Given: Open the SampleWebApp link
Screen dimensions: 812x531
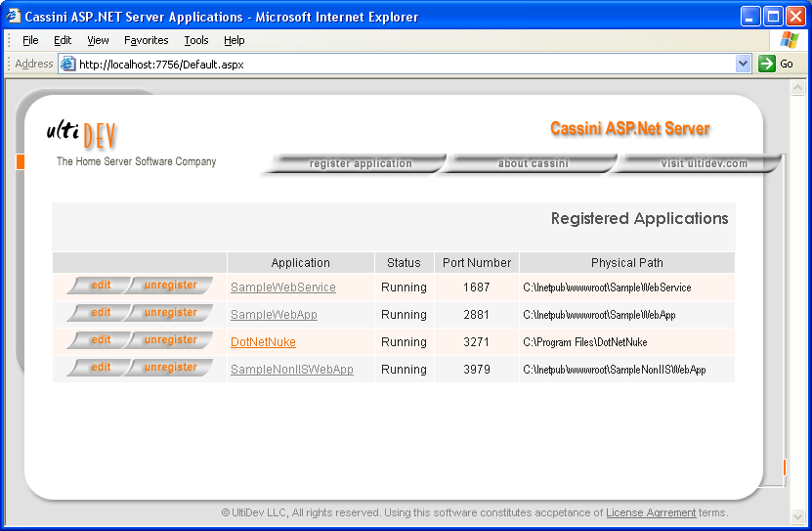Looking at the screenshot, I should coord(274,315).
